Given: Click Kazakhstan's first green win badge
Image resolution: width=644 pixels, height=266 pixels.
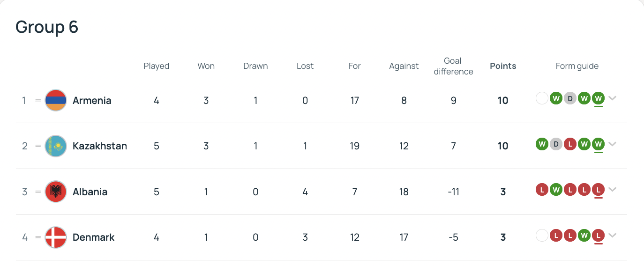Looking at the screenshot, I should (542, 144).
